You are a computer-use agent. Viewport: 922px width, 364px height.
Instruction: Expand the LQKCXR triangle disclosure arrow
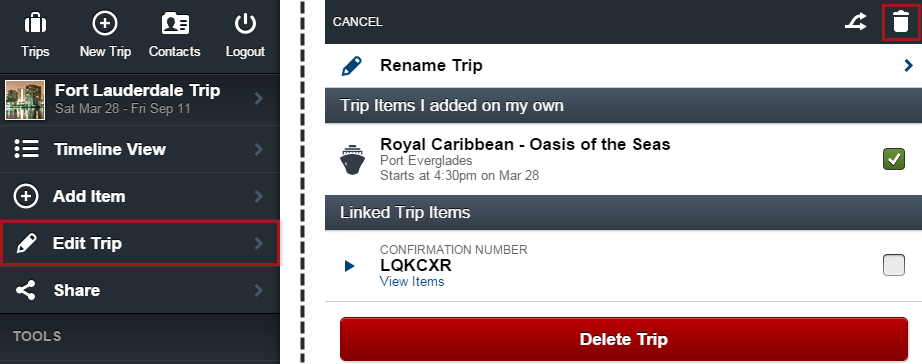coord(350,266)
